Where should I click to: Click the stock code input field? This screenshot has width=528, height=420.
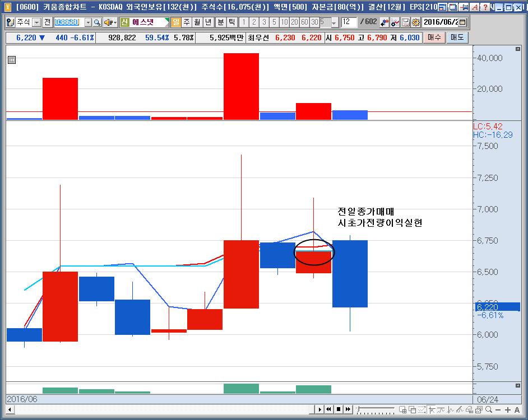(69, 22)
